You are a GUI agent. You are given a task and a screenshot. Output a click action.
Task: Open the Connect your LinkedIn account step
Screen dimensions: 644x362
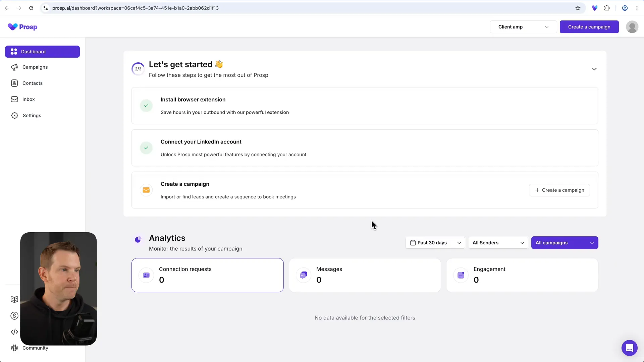(x=365, y=148)
